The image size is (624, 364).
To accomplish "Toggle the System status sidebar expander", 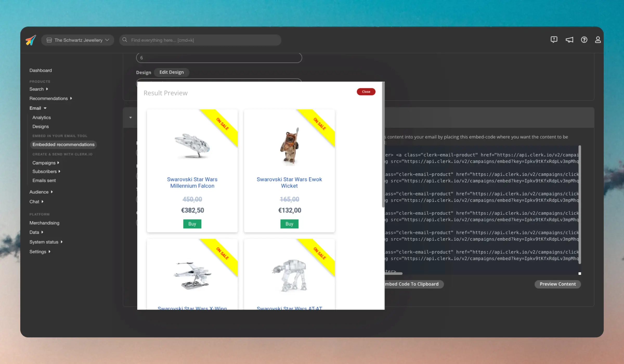I will pyautogui.click(x=61, y=242).
